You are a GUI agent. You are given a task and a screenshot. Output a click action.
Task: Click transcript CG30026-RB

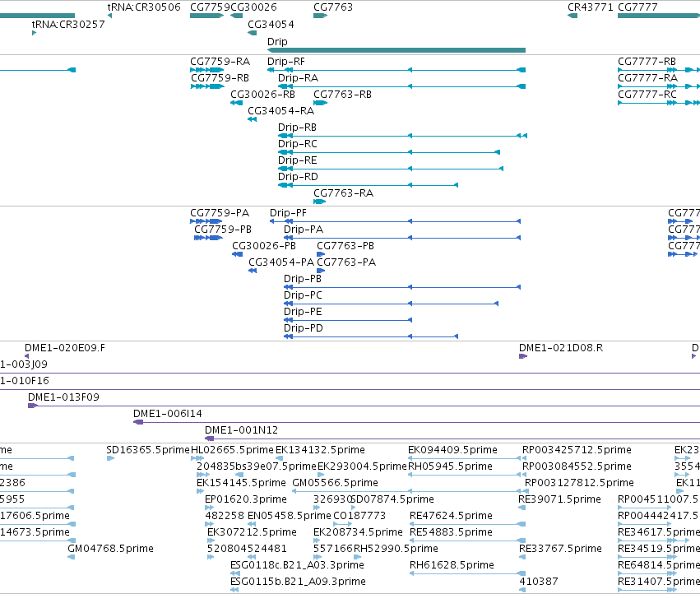(262, 95)
